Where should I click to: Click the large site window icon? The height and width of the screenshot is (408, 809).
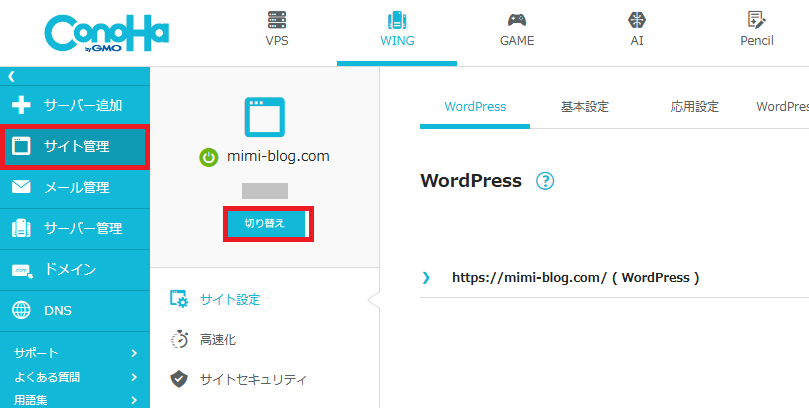[264, 117]
